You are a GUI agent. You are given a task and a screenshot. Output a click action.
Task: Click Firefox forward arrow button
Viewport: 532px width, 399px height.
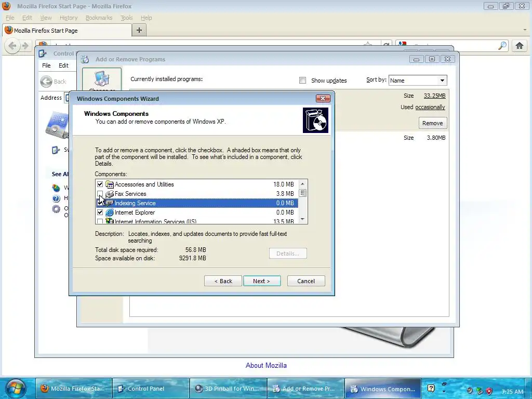pos(25,46)
